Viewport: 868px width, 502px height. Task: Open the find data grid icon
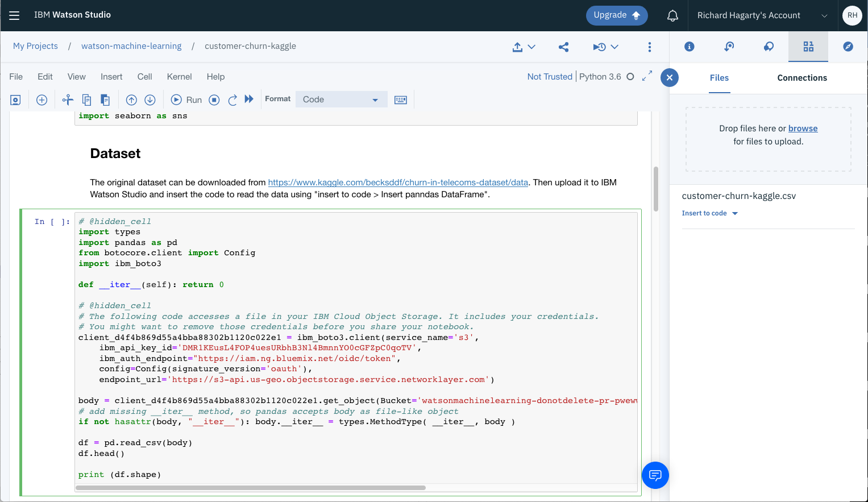click(x=808, y=47)
